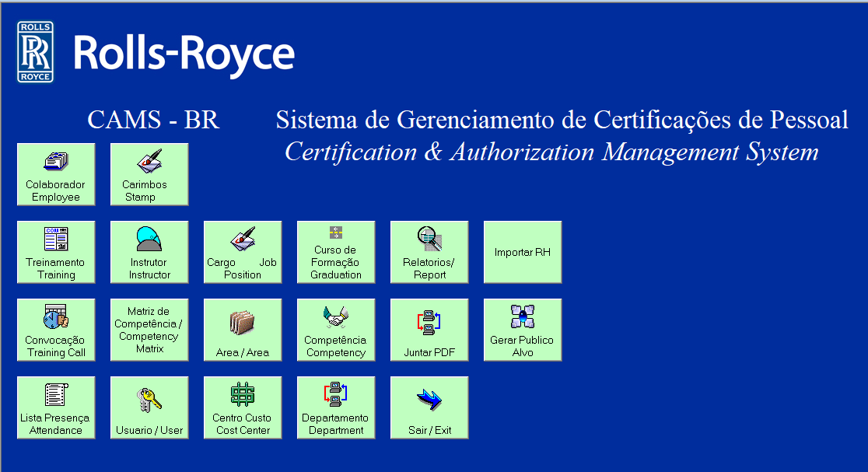
Task: Click Sair Exit to leave application
Action: coord(429,407)
